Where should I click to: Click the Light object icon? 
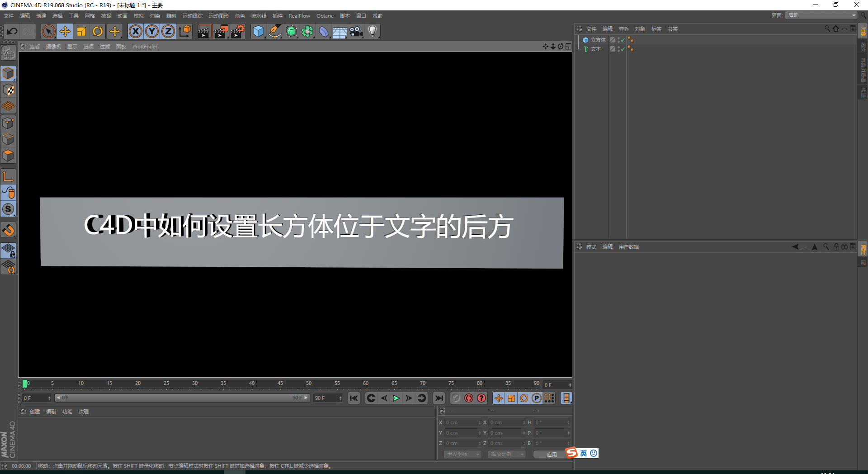[373, 31]
